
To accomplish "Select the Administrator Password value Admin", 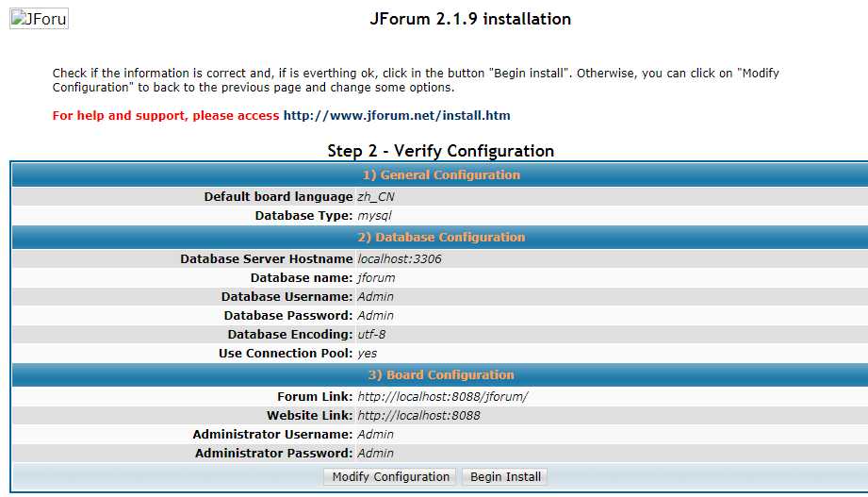I will [x=375, y=454].
